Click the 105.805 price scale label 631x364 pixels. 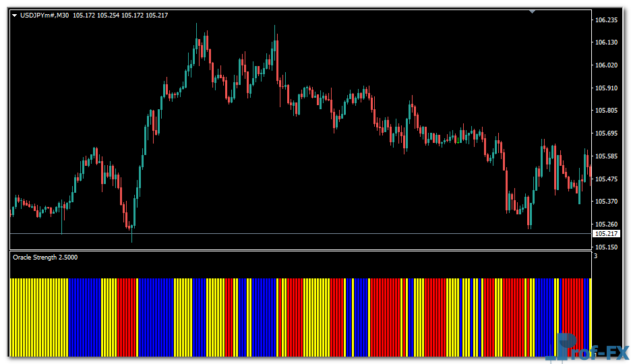(607, 111)
